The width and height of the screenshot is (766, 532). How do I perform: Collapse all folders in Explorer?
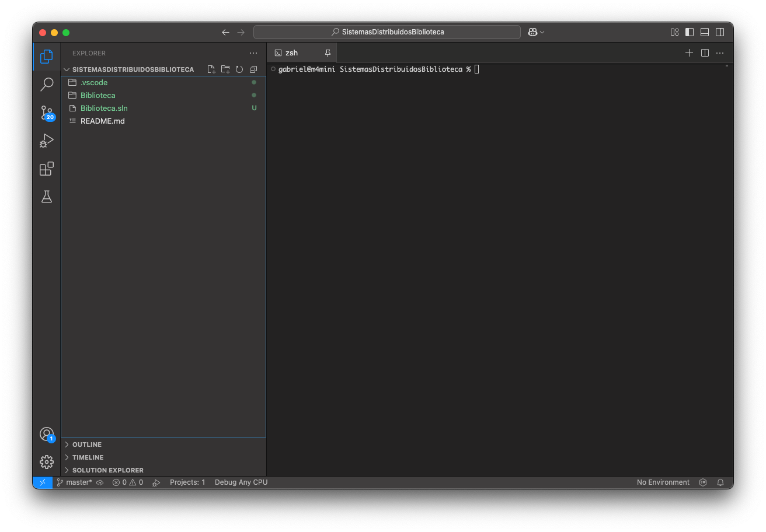point(253,69)
